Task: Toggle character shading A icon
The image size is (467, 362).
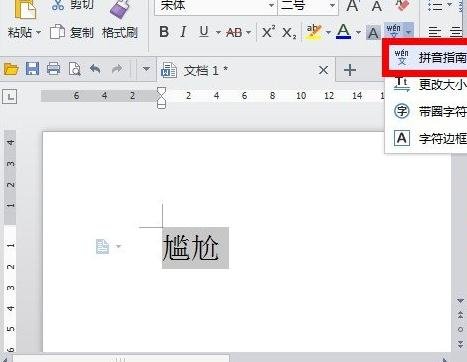Action: (x=373, y=33)
